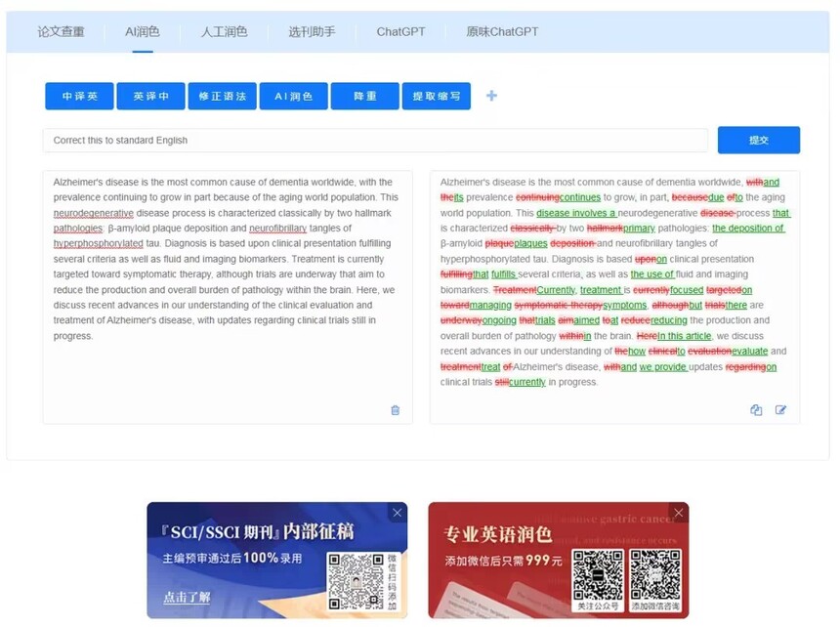Screen dimensions: 840x627
Task: Add a new preset with the plus icon
Action: 491,96
